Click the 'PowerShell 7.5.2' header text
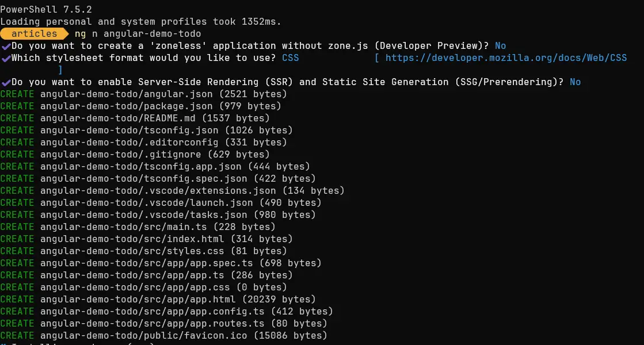644x345 pixels. tap(46, 9)
